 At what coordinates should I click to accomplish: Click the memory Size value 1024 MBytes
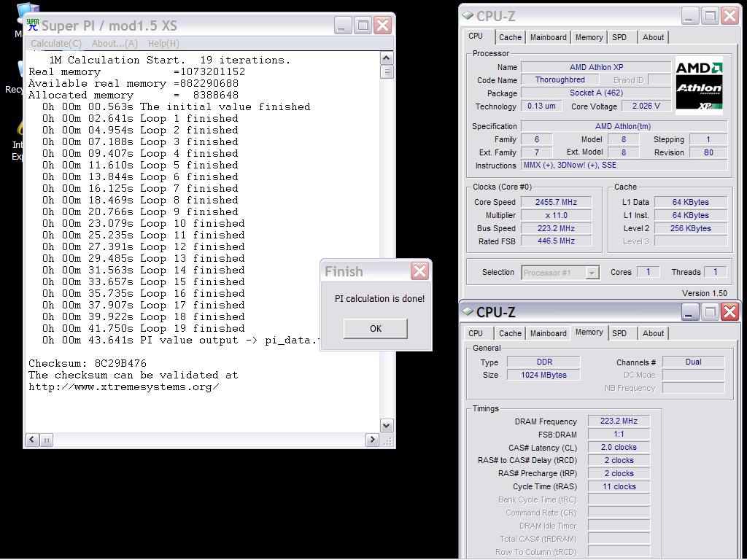pyautogui.click(x=543, y=375)
